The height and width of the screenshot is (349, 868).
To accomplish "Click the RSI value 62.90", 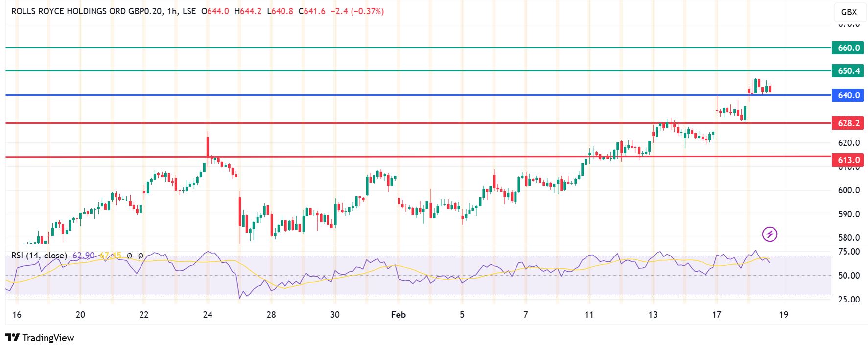I will 84,256.
